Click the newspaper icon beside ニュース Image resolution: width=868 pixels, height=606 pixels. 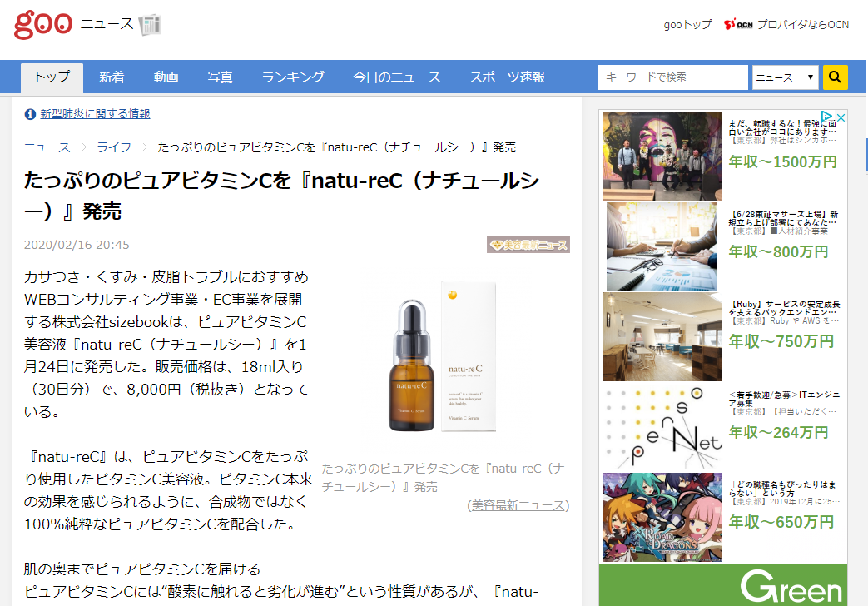(150, 25)
